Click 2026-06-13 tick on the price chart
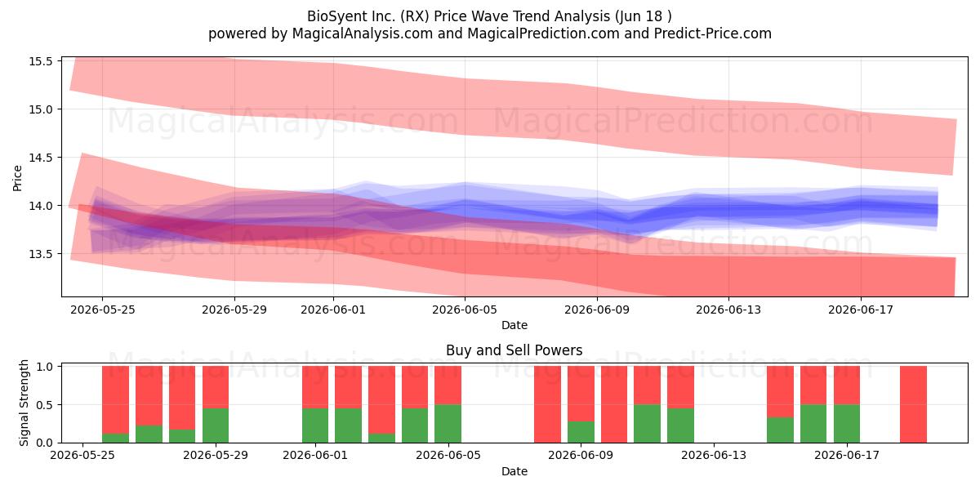 tap(729, 310)
